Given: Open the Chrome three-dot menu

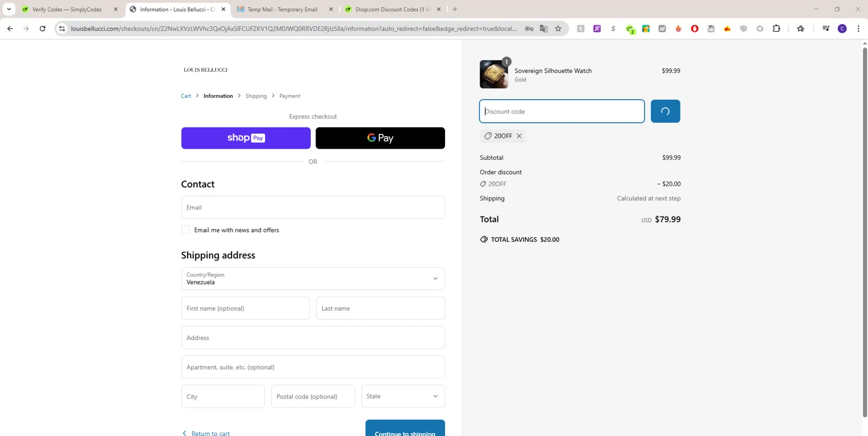Looking at the screenshot, I should (859, 28).
